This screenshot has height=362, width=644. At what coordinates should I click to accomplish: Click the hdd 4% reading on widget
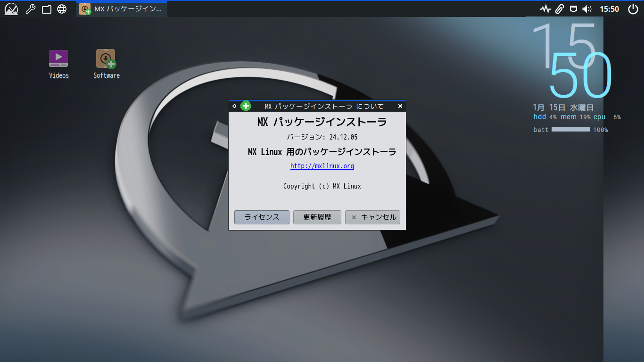point(545,117)
